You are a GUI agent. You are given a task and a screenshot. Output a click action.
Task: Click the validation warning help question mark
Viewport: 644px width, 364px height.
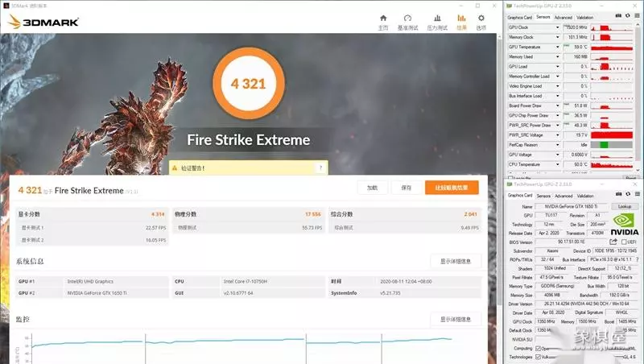(321, 168)
